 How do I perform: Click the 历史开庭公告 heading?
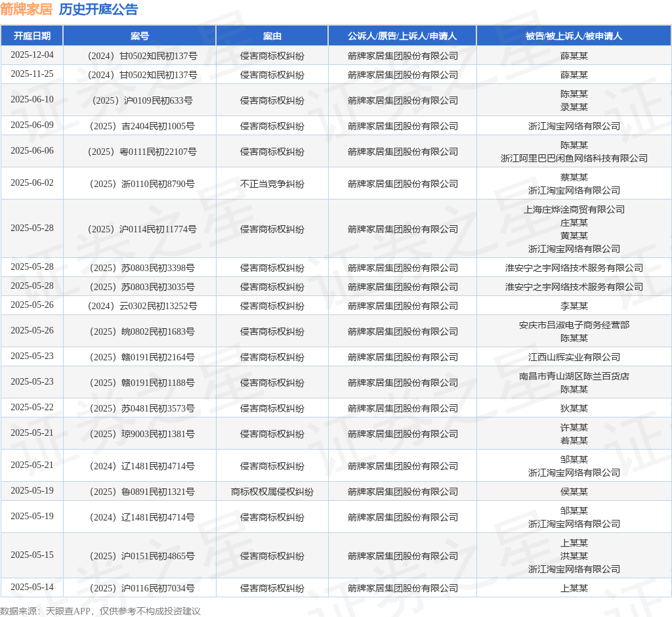[98, 9]
